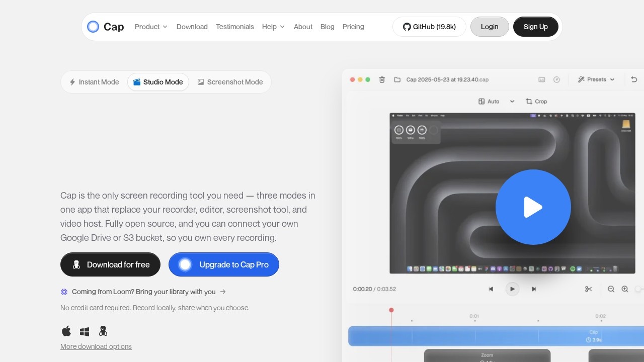
Task: Click the Download for free button
Action: click(x=110, y=264)
